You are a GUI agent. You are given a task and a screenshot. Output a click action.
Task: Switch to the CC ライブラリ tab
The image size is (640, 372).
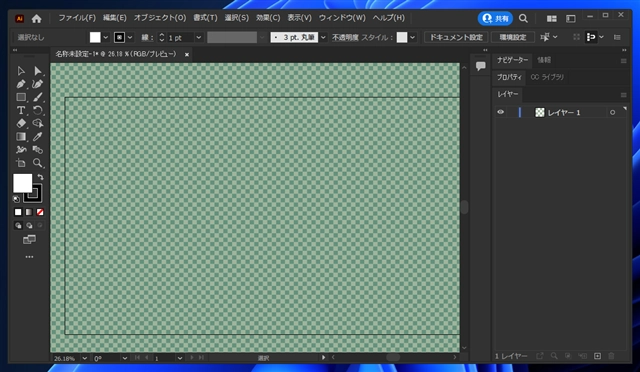(547, 77)
